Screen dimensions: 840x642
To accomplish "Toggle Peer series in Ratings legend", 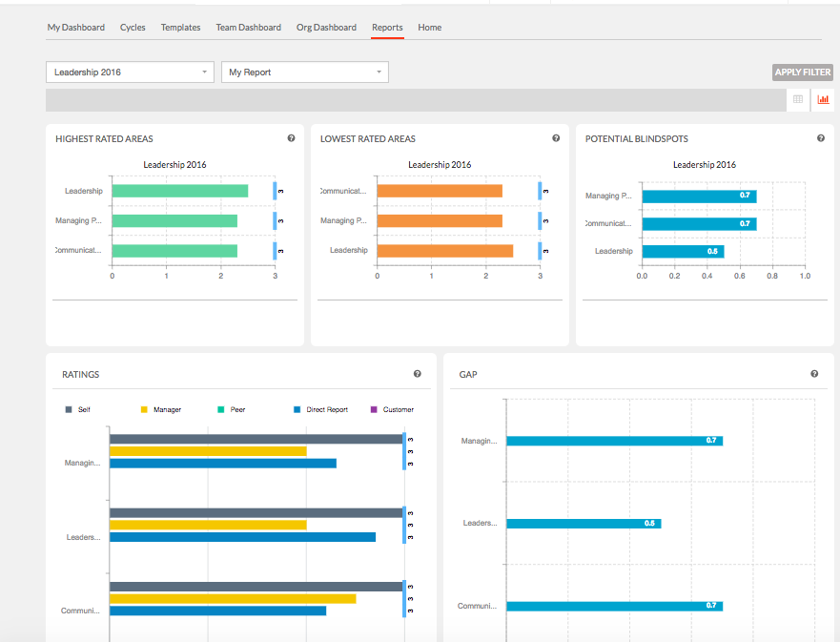I will [232, 409].
